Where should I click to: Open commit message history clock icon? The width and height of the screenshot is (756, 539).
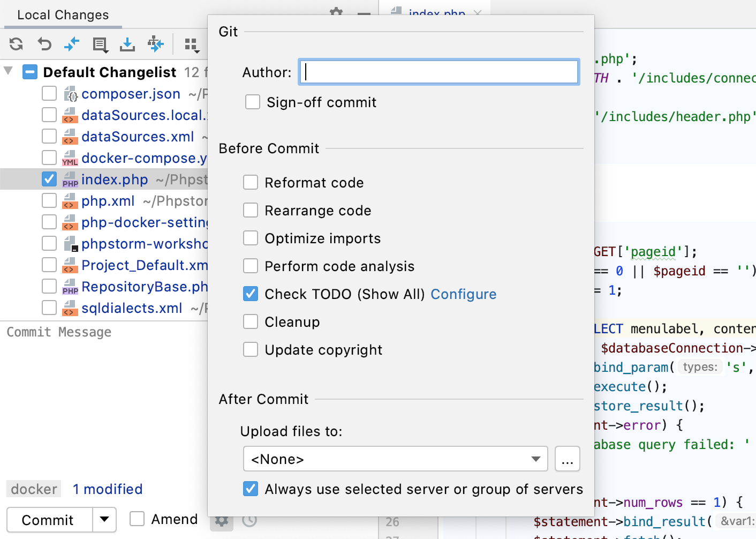(x=250, y=520)
